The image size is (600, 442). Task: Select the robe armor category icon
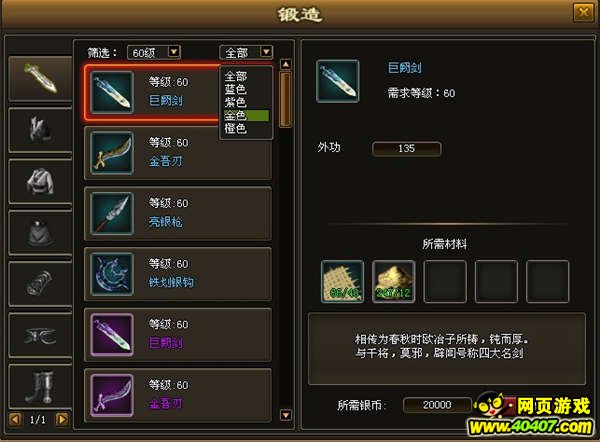click(40, 181)
